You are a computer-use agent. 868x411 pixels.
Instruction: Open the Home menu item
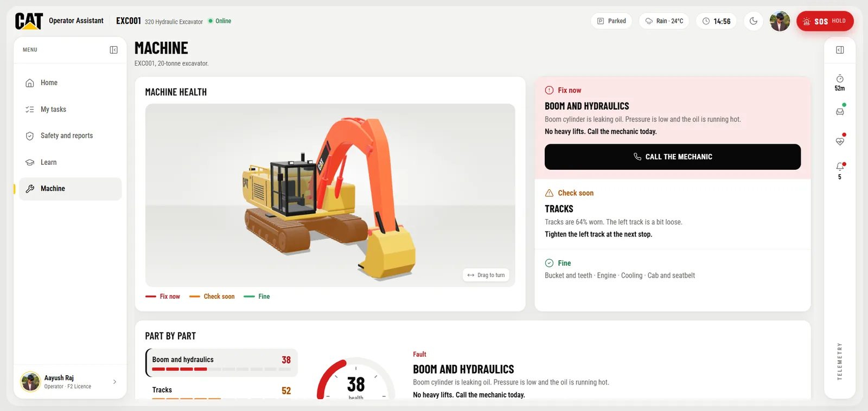(x=71, y=83)
